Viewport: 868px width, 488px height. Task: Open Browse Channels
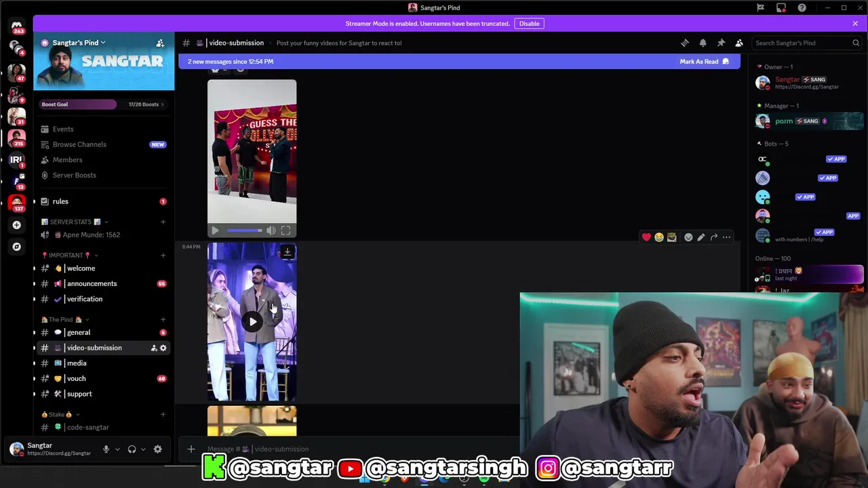[x=103, y=144]
